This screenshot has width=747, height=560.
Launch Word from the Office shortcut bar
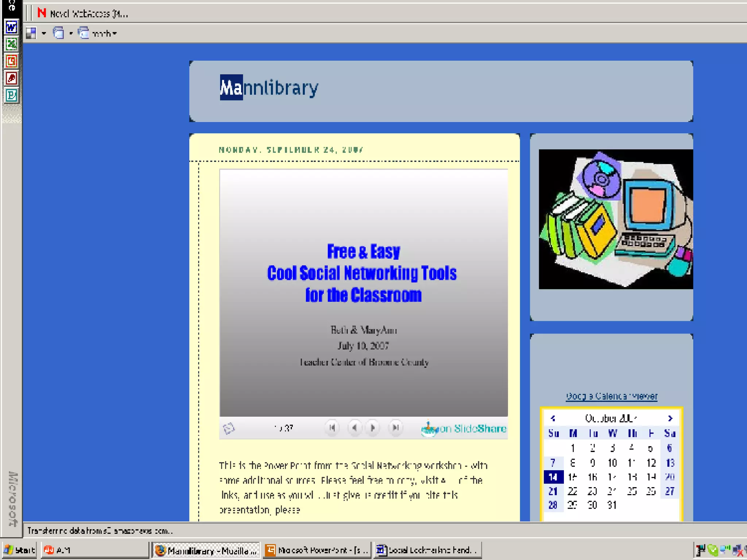coord(11,27)
